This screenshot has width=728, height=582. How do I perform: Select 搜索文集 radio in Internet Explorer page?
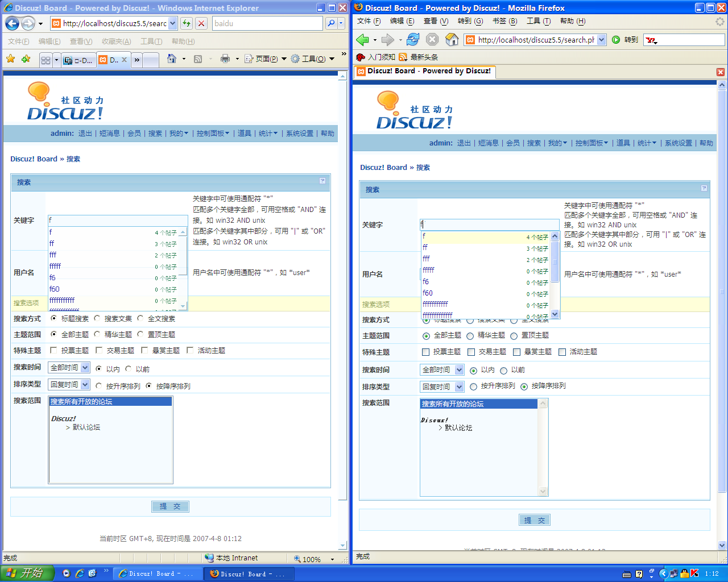(x=97, y=318)
